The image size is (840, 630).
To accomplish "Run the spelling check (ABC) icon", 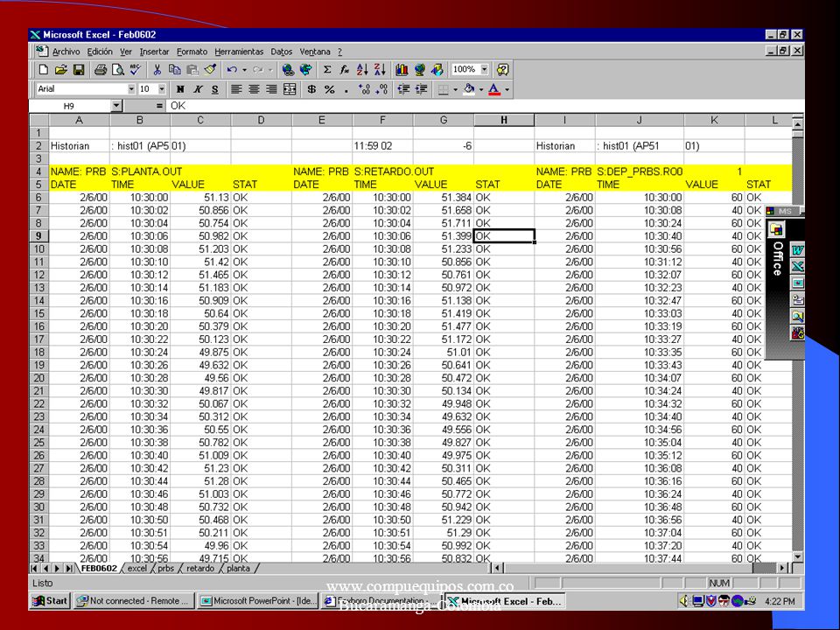I will coord(136,70).
